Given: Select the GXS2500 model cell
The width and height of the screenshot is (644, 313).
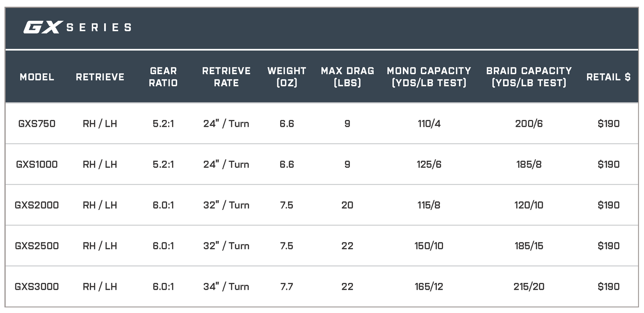Looking at the screenshot, I should click(37, 246).
